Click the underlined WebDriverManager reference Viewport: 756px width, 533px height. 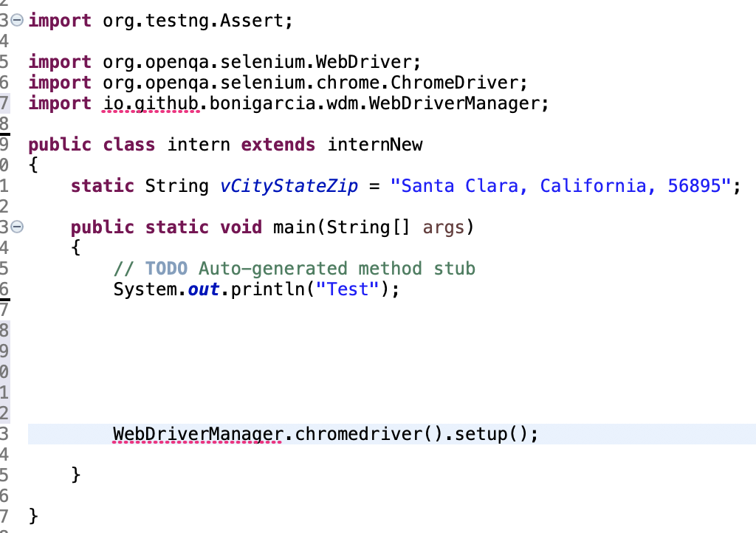196,433
